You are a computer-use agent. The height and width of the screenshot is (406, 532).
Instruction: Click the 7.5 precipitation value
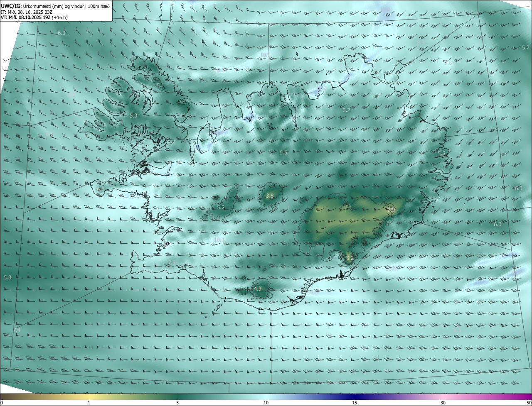(x=172, y=263)
